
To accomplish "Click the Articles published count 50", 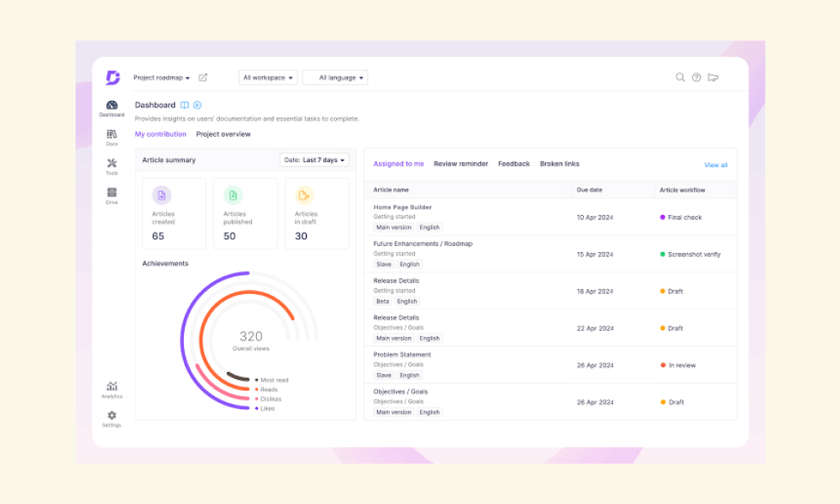I will (x=229, y=236).
